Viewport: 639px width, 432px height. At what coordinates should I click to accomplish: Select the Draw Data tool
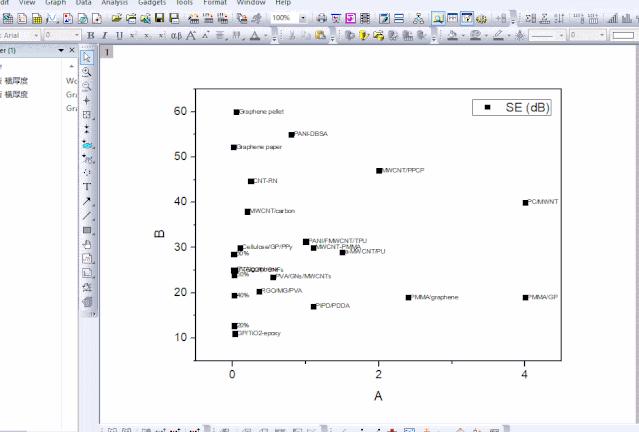86,172
